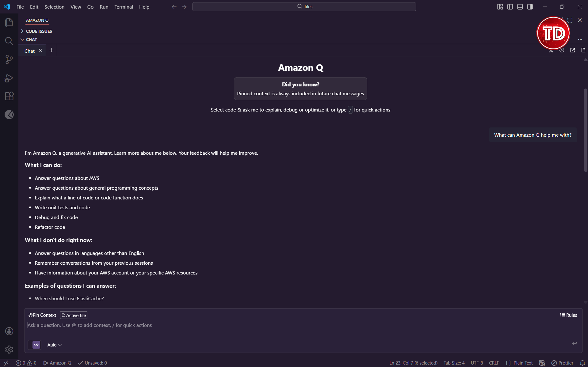Image resolution: width=588 pixels, height=367 pixels.
Task: Open chat in external window icon
Action: pyautogui.click(x=573, y=50)
